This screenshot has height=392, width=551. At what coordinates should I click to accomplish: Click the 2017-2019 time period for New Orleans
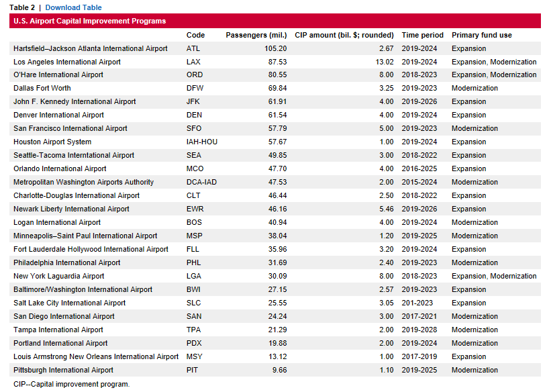[x=419, y=356]
